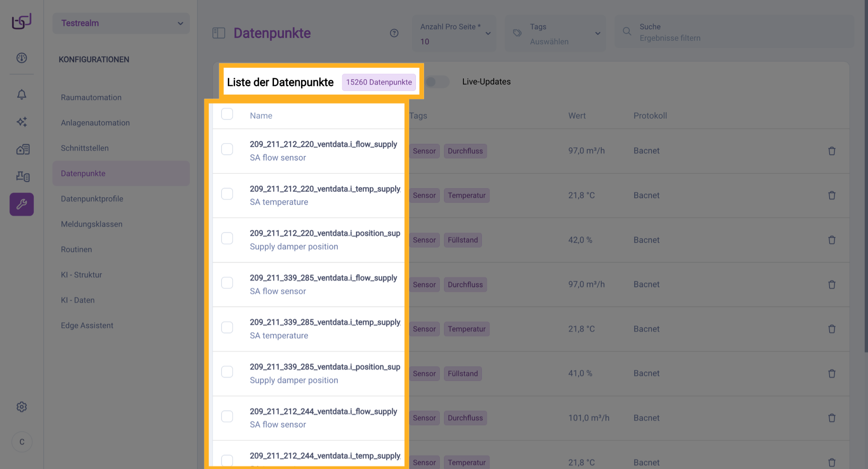Click the bell notifications icon in sidebar

point(22,95)
